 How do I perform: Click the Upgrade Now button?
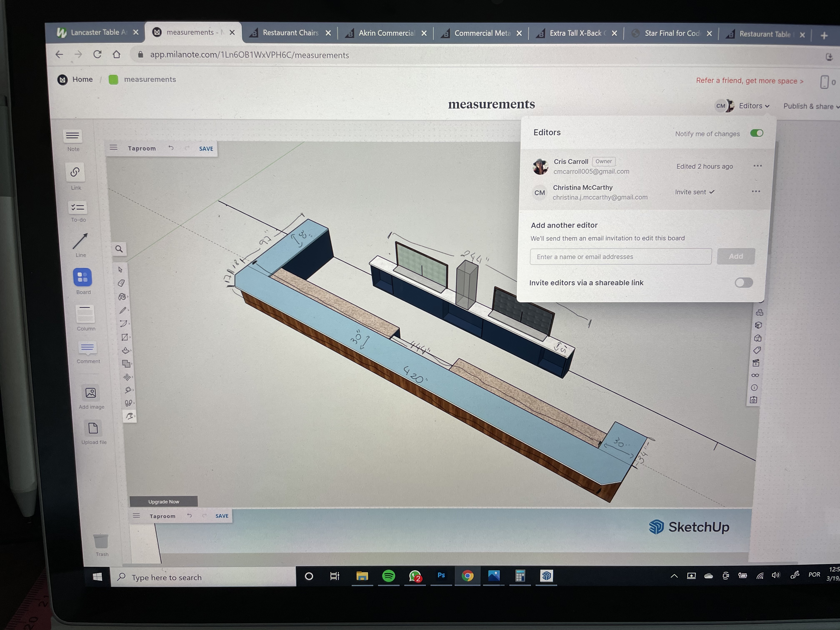coord(164,502)
